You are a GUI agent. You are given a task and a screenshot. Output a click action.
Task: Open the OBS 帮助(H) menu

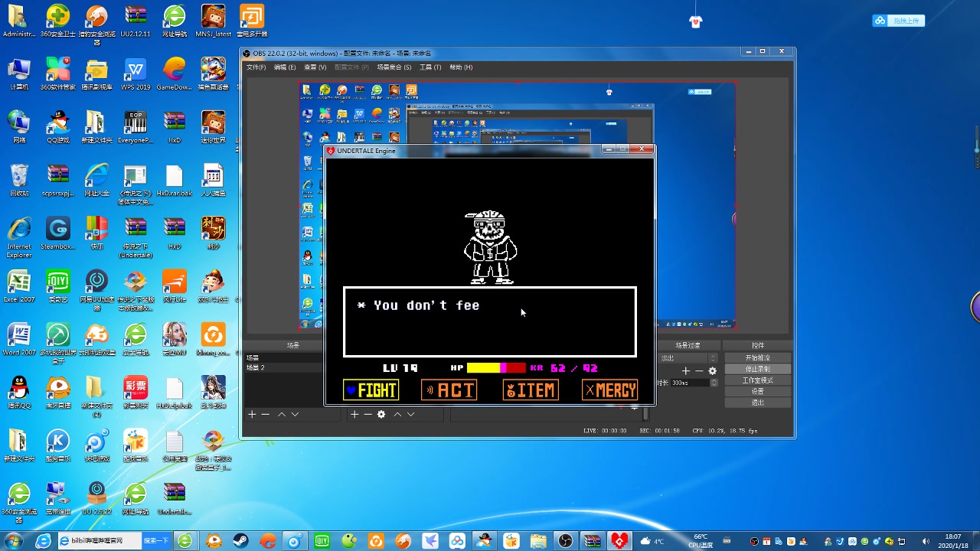tap(461, 67)
